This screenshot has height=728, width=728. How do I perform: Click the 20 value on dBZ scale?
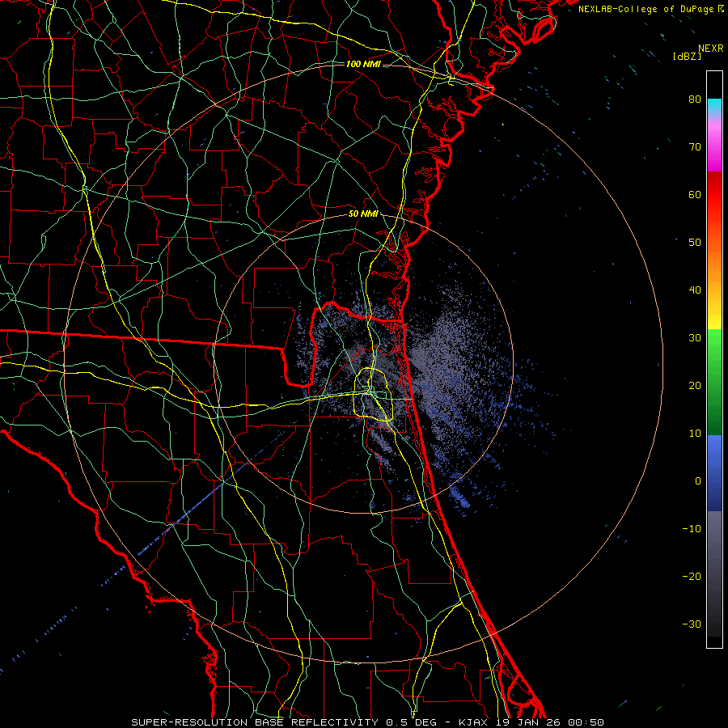pyautogui.click(x=695, y=386)
